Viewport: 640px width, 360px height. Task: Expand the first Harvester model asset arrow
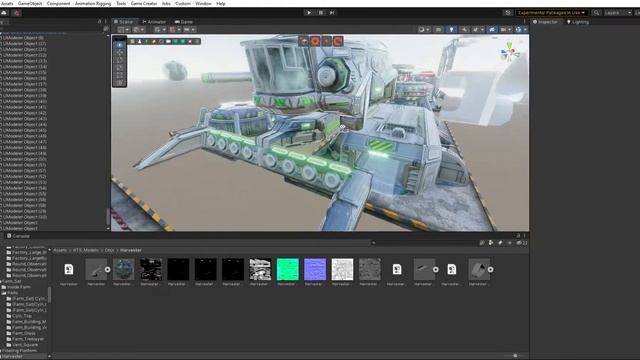click(107, 269)
